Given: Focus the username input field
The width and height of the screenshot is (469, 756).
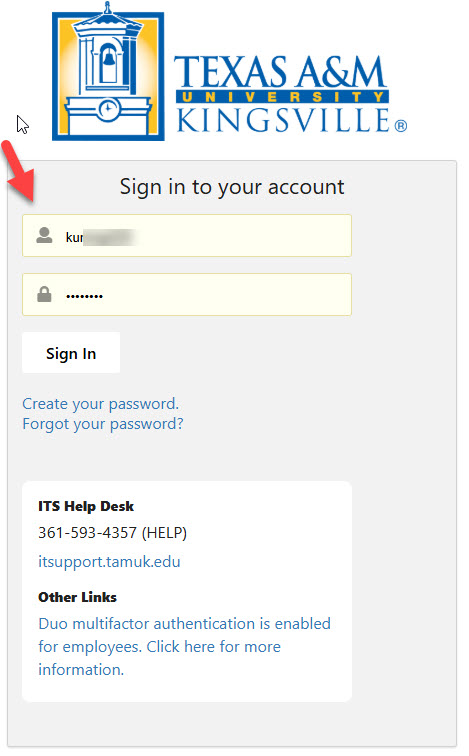Looking at the screenshot, I should pyautogui.click(x=187, y=236).
